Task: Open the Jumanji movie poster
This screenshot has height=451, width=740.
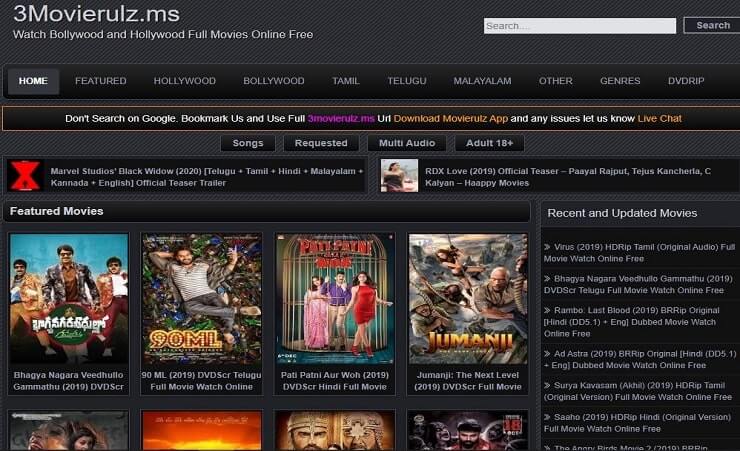Action: coord(468,299)
